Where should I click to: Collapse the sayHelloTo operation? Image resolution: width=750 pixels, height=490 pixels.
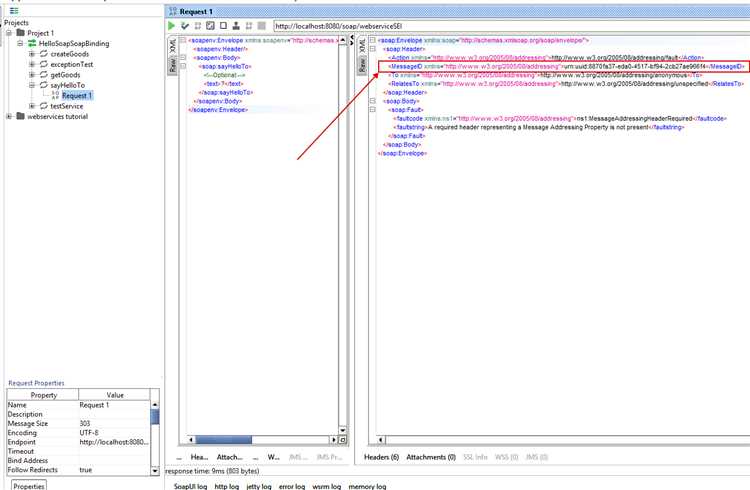(x=32, y=85)
